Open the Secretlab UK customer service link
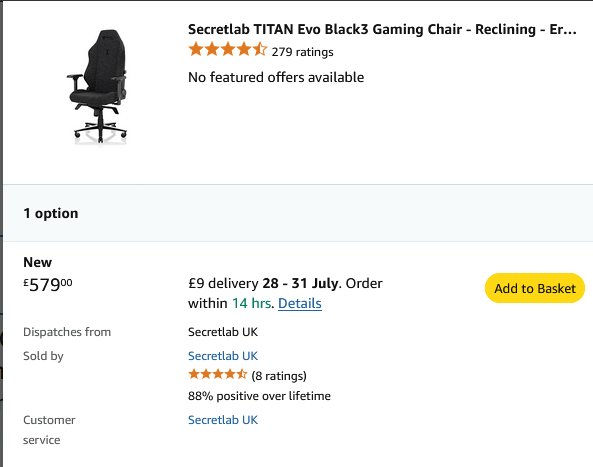The width and height of the screenshot is (593, 467). point(223,420)
